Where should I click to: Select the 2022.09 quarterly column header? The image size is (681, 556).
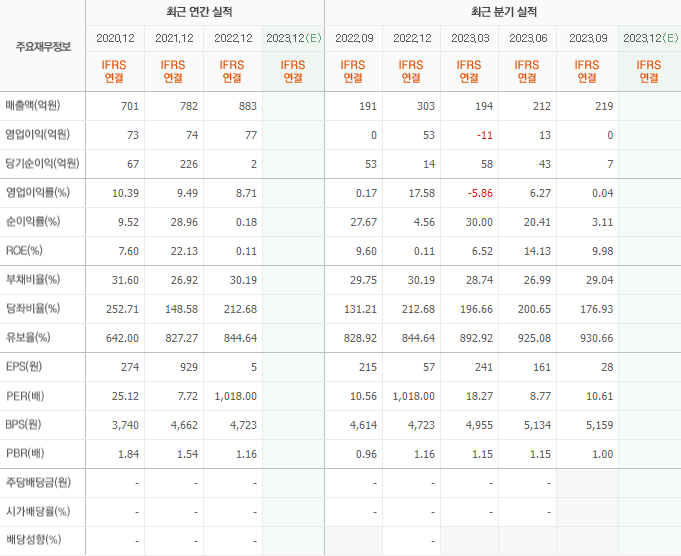(x=354, y=38)
